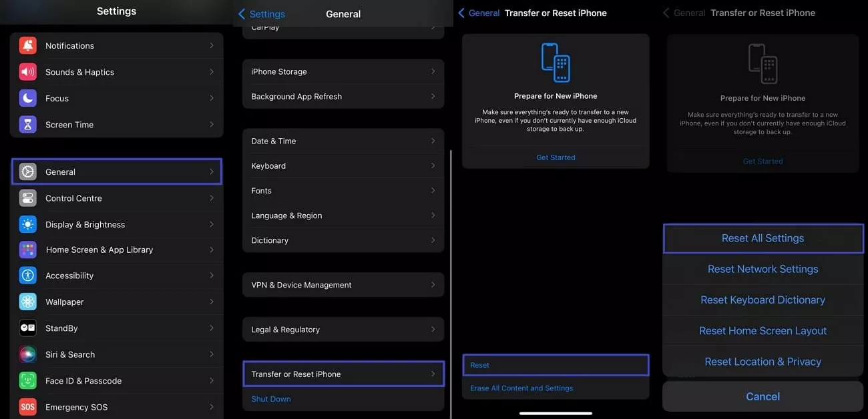The image size is (868, 419).
Task: Click the Control Centre toggle-sliders icon
Action: (27, 197)
